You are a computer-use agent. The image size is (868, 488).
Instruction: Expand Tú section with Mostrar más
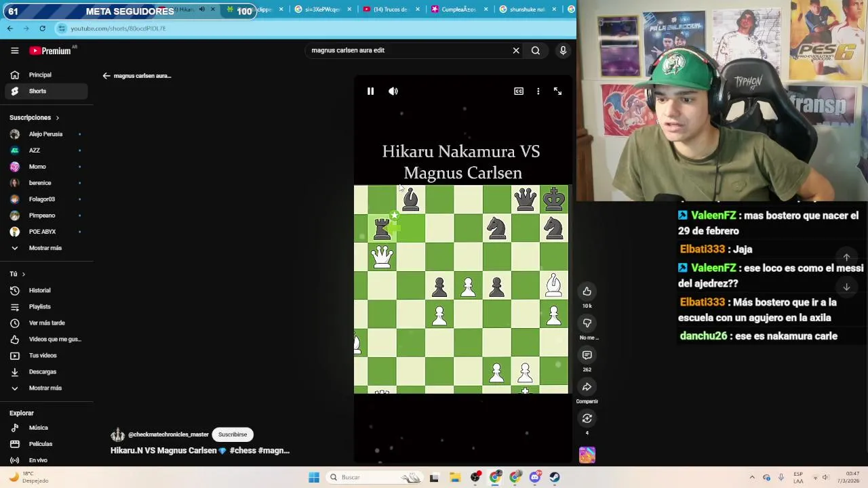pos(46,388)
